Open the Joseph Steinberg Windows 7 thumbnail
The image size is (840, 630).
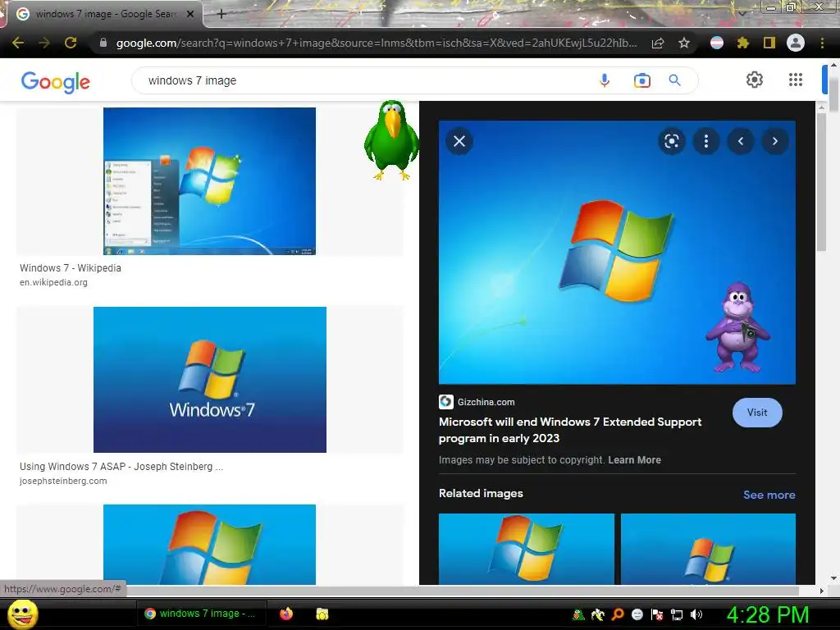click(209, 379)
